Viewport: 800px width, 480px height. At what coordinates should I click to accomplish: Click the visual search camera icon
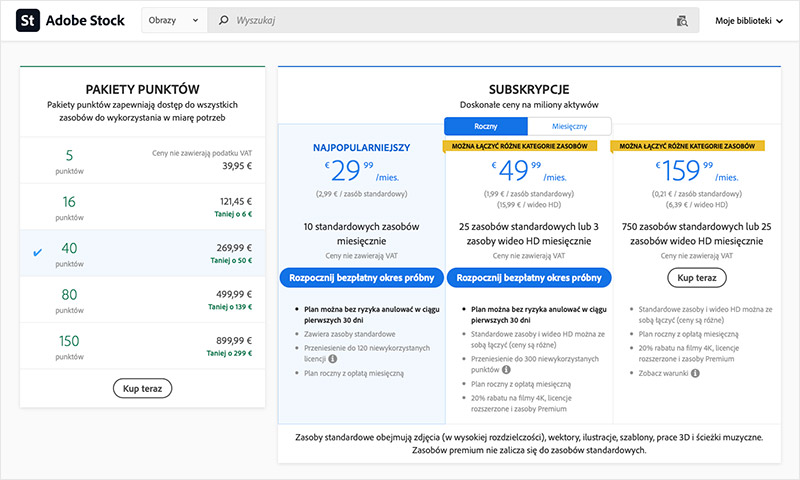(x=683, y=20)
